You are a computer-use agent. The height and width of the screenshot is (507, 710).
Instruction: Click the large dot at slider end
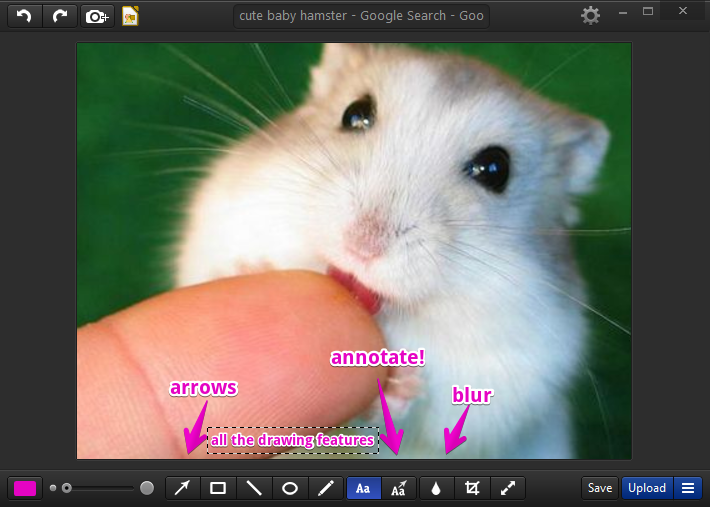point(147,488)
